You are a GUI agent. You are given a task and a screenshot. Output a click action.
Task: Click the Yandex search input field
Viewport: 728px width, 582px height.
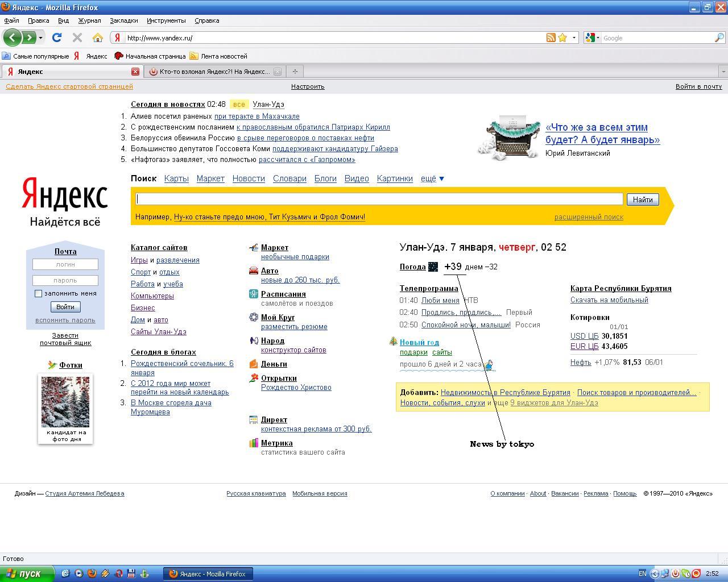coord(379,199)
